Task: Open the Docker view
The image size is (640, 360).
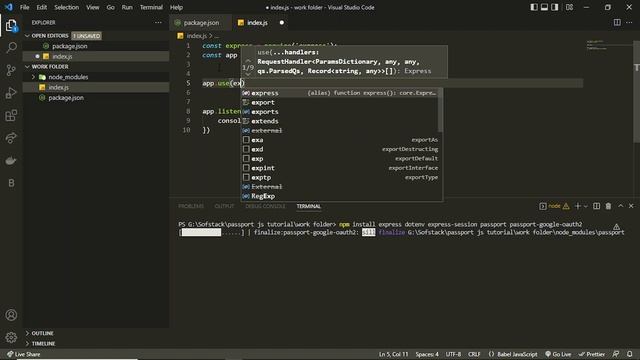Action: [11, 161]
